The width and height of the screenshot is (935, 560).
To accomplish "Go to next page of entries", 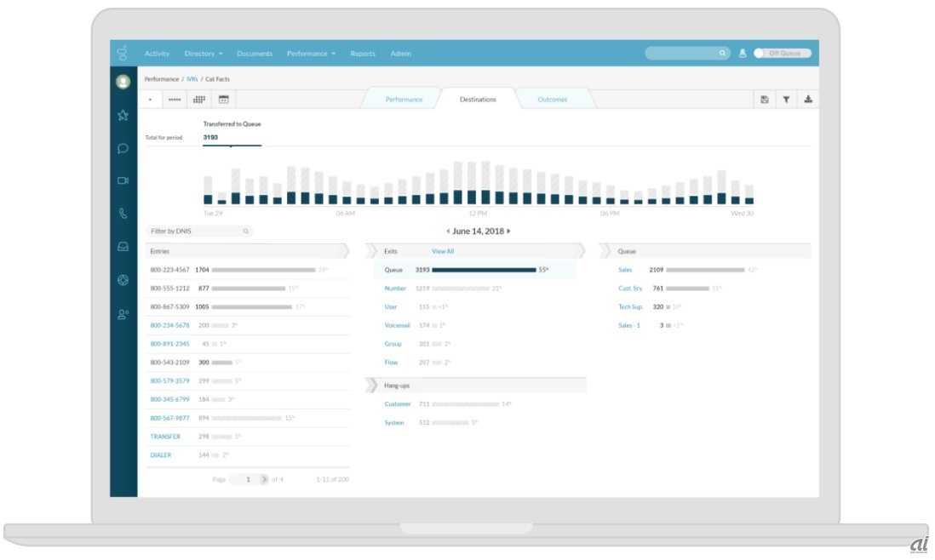I will click(264, 479).
